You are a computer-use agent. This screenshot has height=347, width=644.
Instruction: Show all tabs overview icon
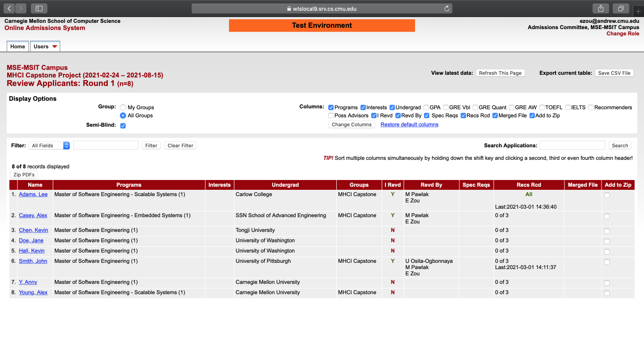tap(621, 9)
